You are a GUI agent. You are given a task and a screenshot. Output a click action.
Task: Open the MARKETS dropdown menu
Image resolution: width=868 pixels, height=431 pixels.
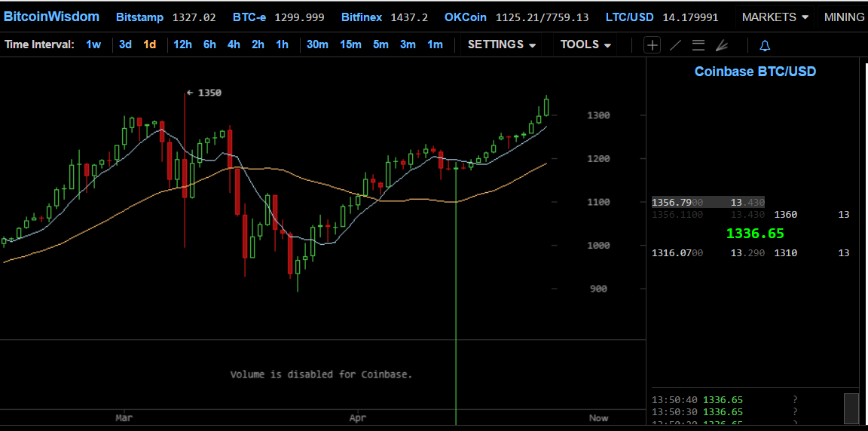775,17
